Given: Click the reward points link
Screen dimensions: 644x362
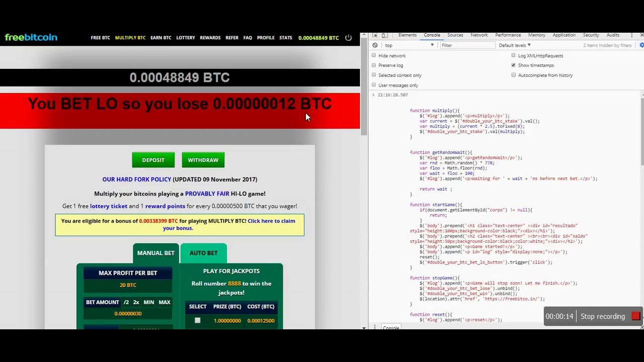Looking at the screenshot, I should click(x=165, y=206).
